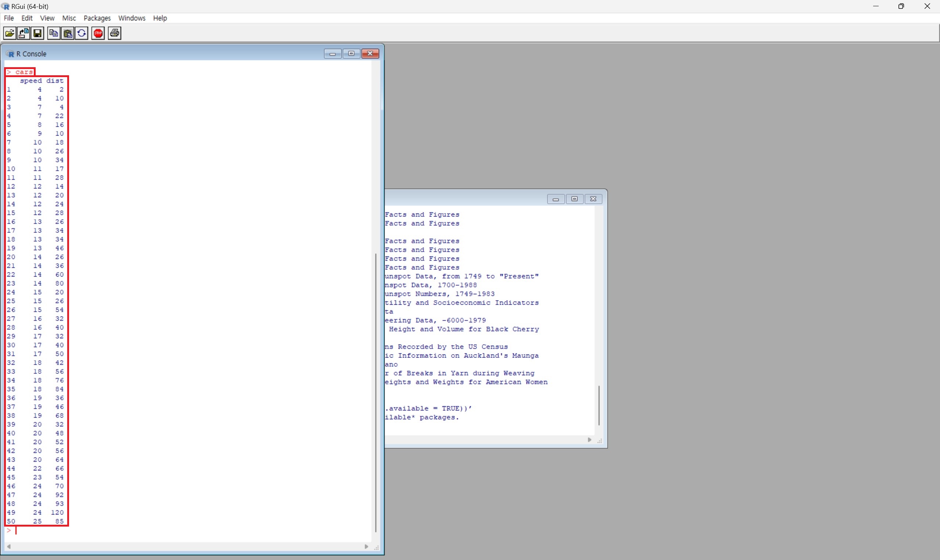Click the Print toolbar icon

point(115,33)
